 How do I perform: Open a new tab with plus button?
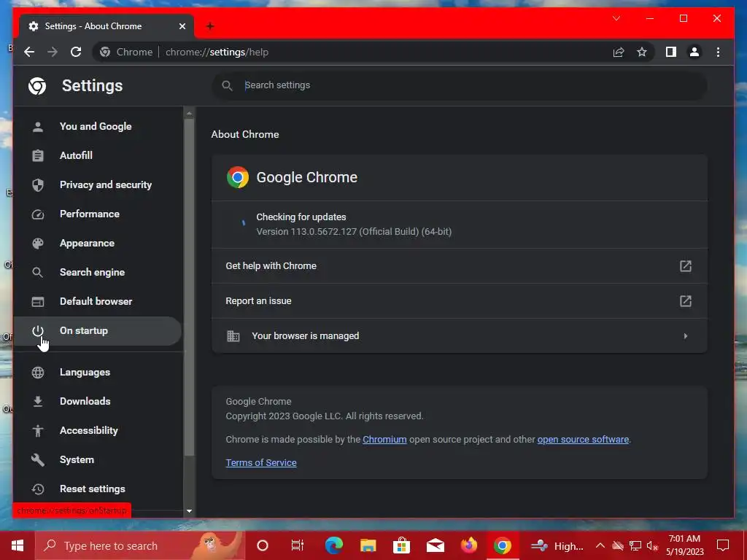coord(210,26)
